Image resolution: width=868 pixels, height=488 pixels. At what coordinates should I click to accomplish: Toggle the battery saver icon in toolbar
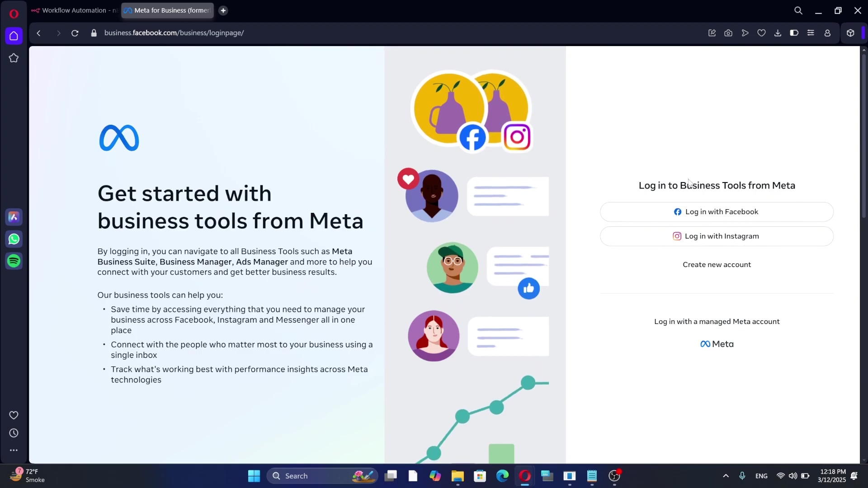[794, 33]
